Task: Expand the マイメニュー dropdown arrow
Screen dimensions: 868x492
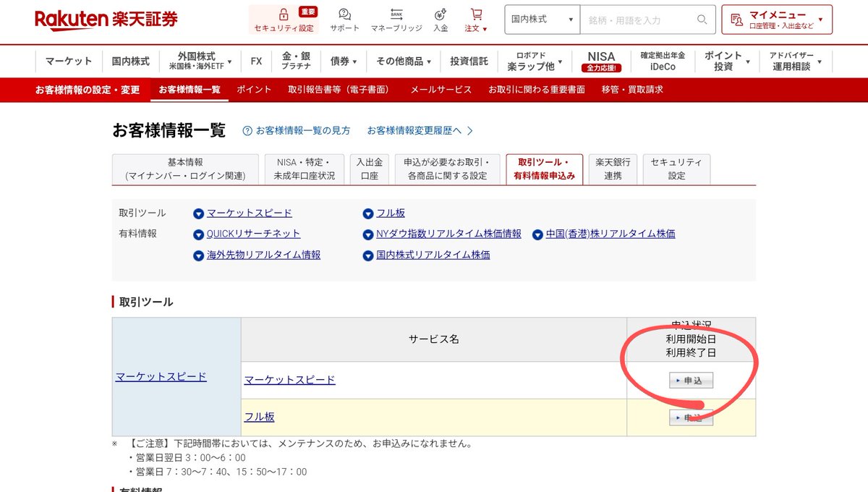Action: coord(820,20)
